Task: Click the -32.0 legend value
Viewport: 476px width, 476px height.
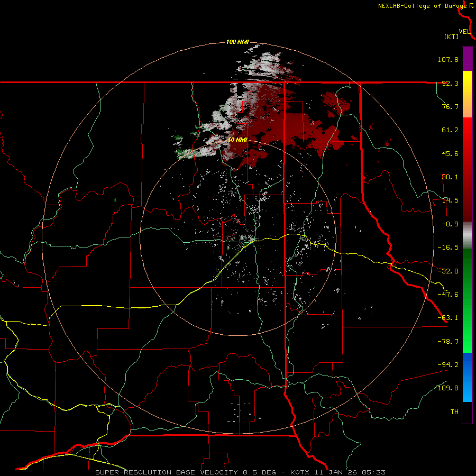Action: [x=448, y=271]
